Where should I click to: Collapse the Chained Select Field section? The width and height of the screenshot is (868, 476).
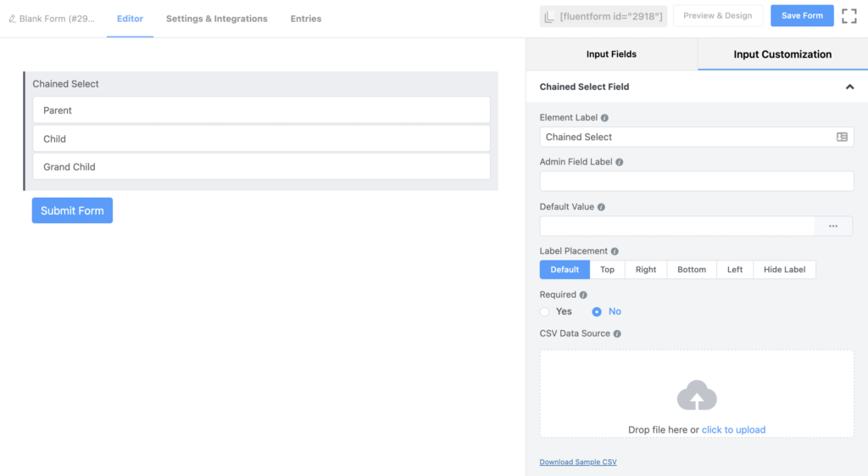(849, 87)
